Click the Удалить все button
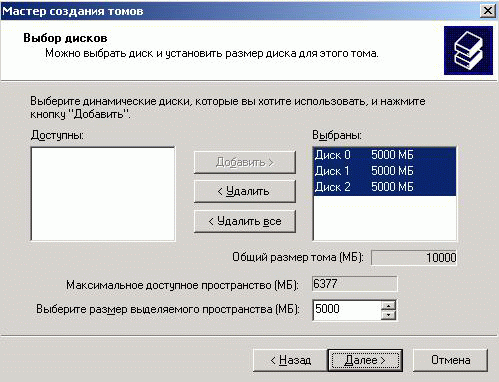This screenshot has height=382, width=499. 245,221
